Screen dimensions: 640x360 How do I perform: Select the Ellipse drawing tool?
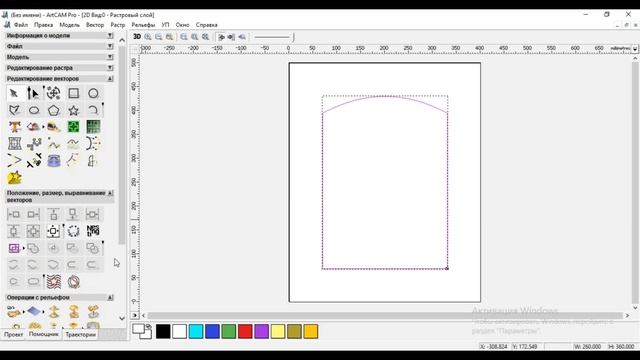(34, 110)
